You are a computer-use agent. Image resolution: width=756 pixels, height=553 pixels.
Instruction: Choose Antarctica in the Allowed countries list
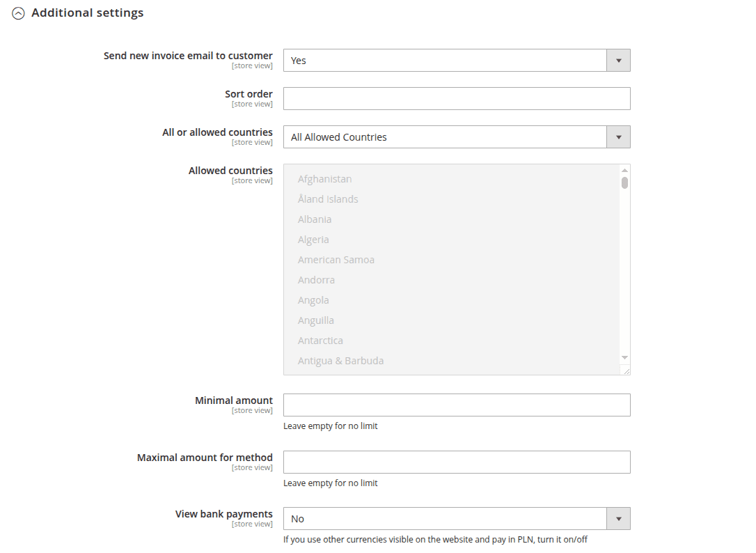pyautogui.click(x=320, y=340)
